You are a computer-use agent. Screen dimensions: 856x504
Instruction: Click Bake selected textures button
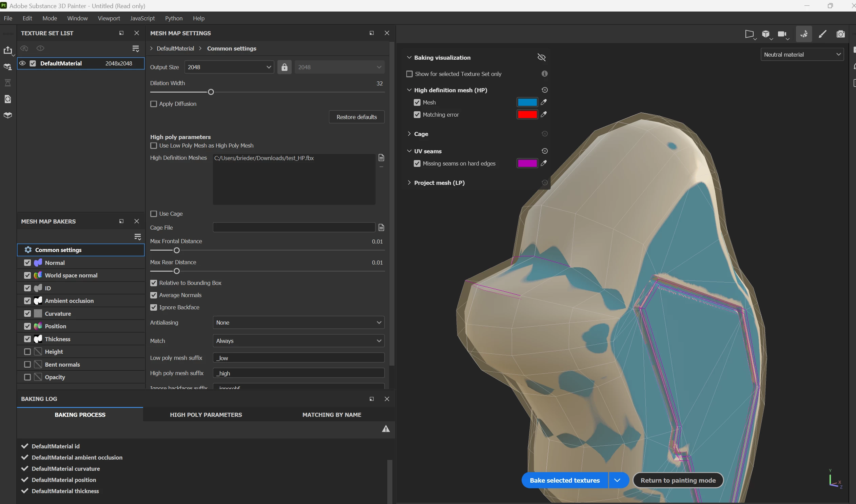565,480
